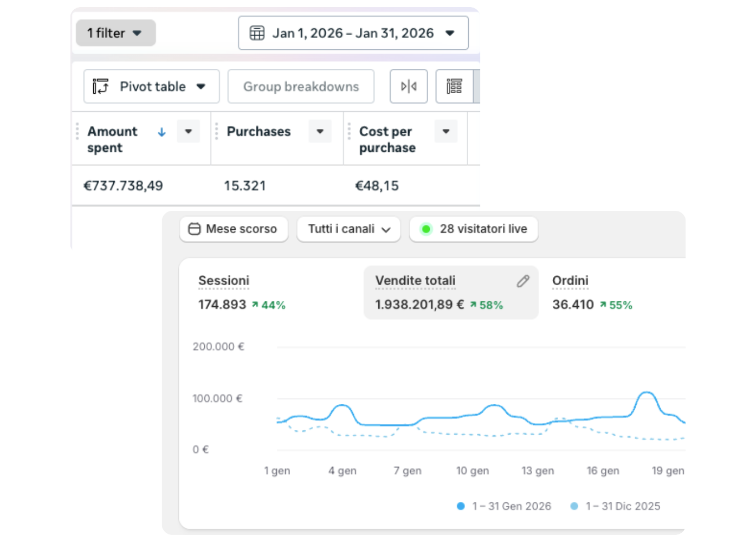The width and height of the screenshot is (756, 542).
Task: Select the Sessioni metric tab
Action: (x=242, y=293)
